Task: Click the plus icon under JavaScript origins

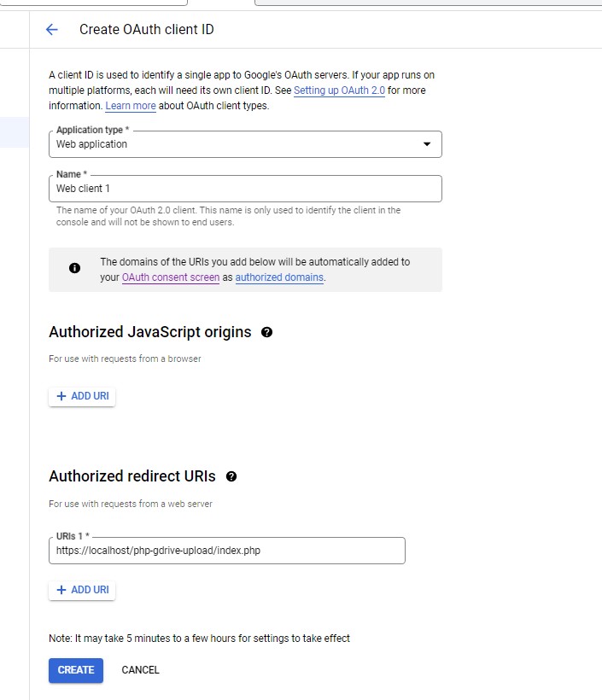Action: click(61, 396)
